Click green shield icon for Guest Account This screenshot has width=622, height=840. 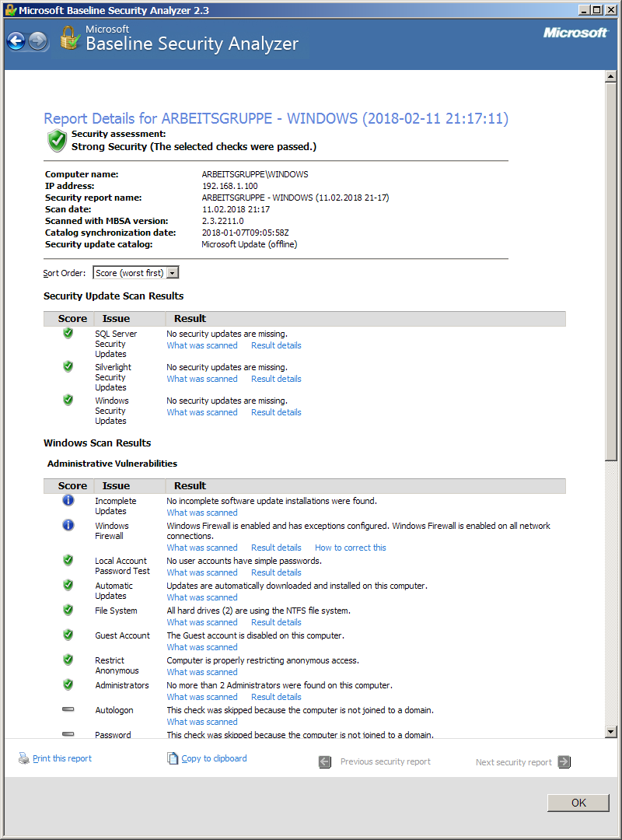(x=68, y=635)
